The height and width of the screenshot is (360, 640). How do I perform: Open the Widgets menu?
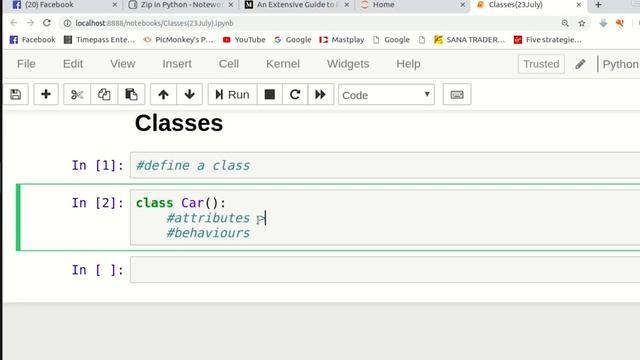348,64
